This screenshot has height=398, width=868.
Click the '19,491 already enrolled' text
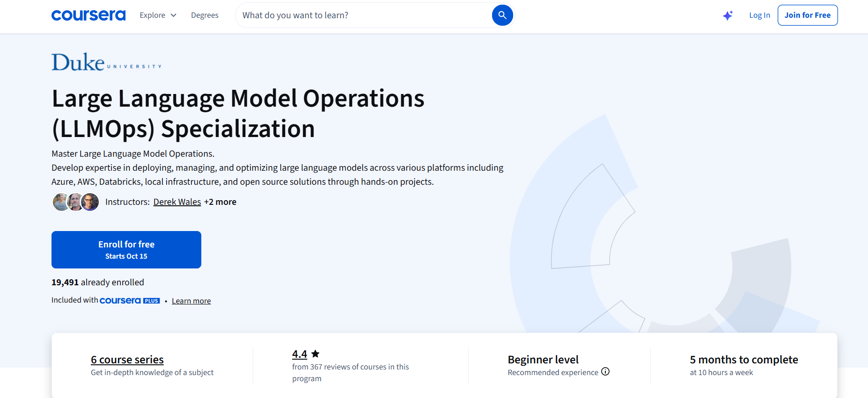point(98,282)
